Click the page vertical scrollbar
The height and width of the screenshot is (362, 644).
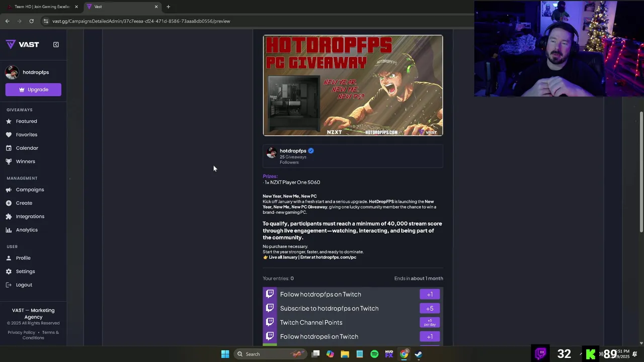click(641, 171)
